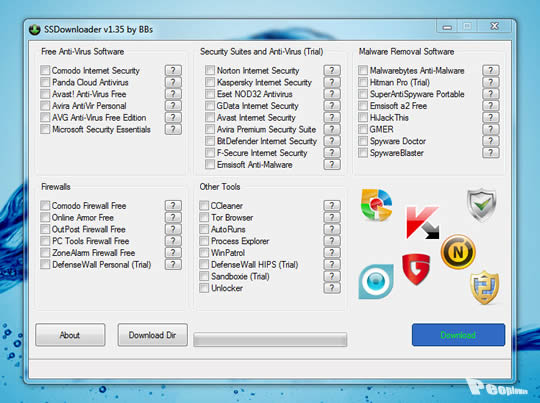Check Spyware Doctor
The width and height of the screenshot is (540, 403).
(363, 141)
